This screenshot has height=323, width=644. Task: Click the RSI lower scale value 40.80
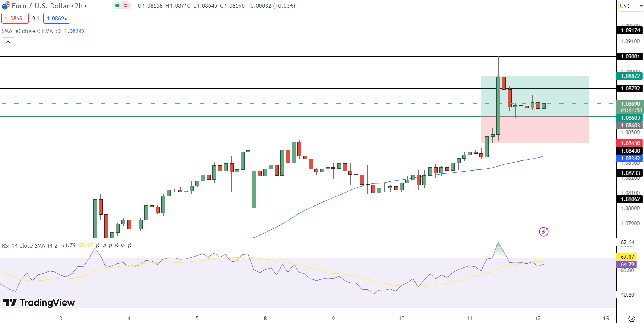click(628, 295)
